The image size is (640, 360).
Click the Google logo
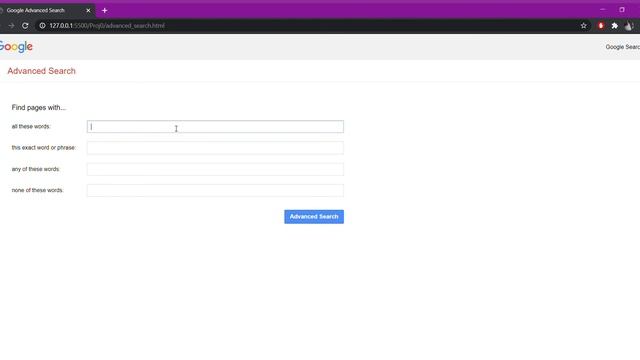coord(16,47)
